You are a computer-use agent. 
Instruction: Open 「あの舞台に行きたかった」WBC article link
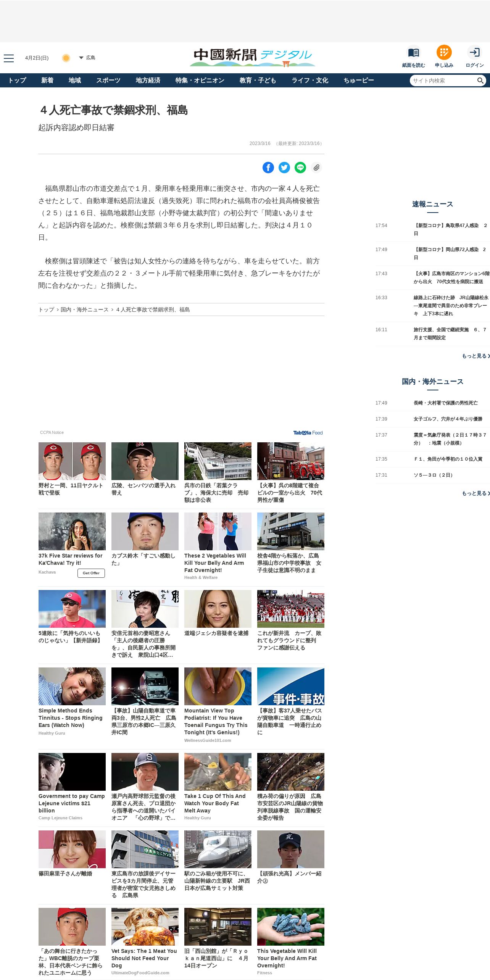[x=71, y=962]
